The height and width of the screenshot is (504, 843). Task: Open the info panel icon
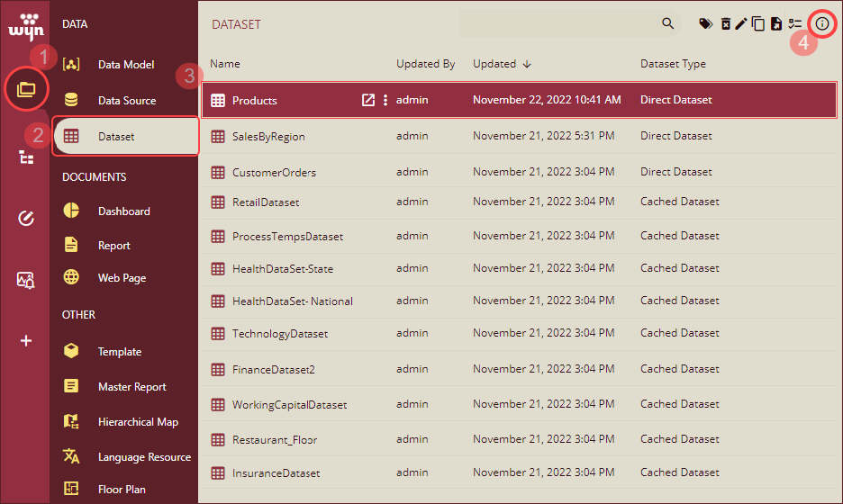[x=822, y=23]
